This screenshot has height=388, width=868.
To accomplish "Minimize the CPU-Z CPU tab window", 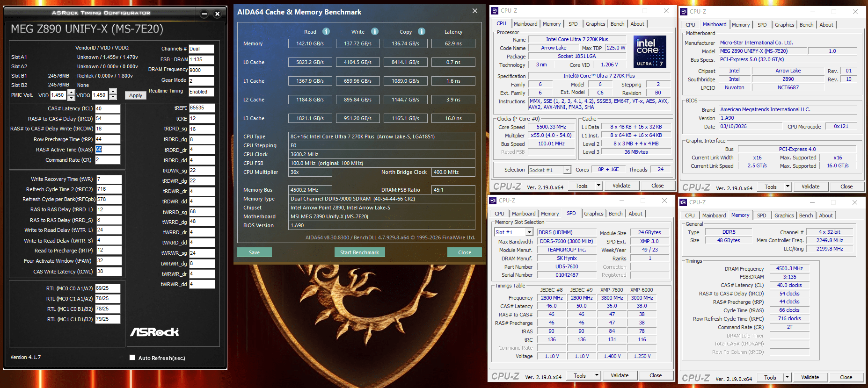I will pyautogui.click(x=624, y=11).
